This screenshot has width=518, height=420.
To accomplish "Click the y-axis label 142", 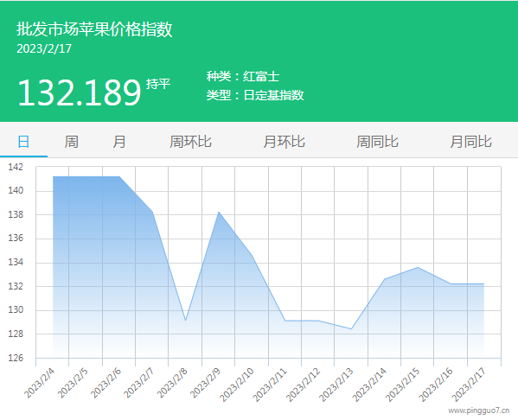I will pos(16,167).
